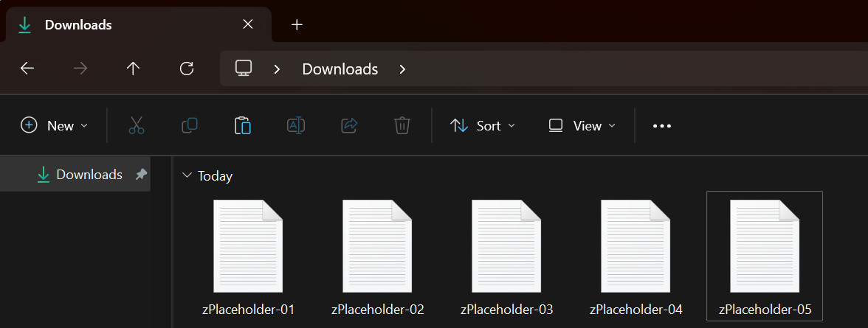Open the View dropdown menu
The image size is (868, 328).
coord(582,125)
